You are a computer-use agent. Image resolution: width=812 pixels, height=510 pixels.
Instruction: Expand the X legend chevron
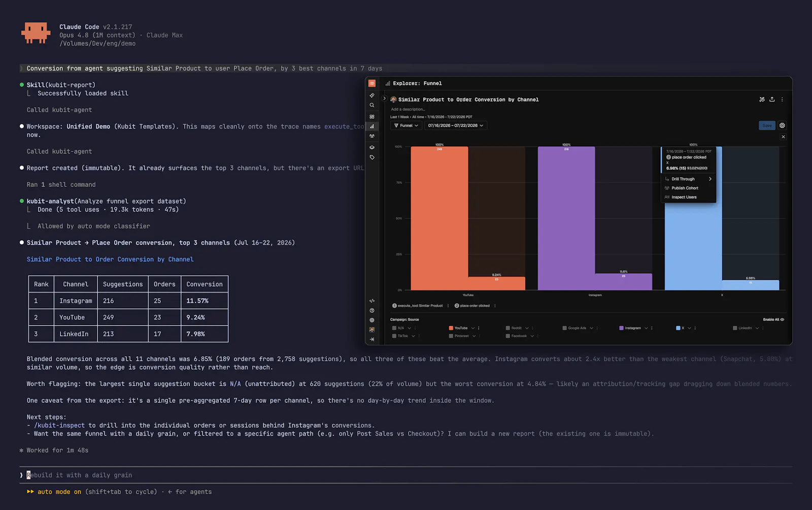[689, 328]
